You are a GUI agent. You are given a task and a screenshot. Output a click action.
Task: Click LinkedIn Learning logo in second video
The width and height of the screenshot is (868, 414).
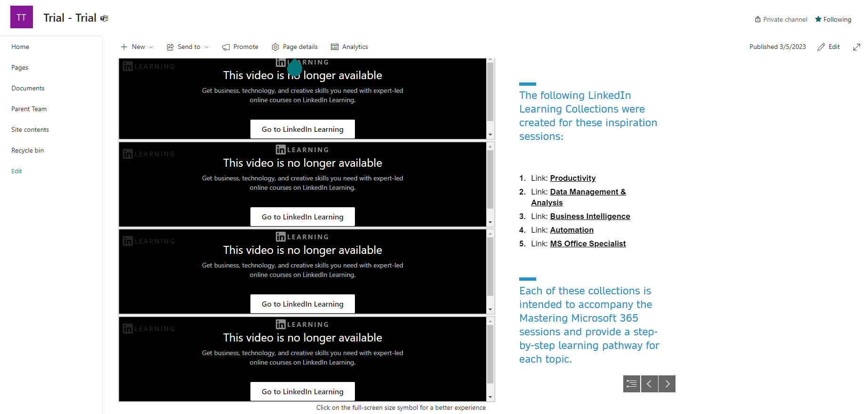[302, 150]
